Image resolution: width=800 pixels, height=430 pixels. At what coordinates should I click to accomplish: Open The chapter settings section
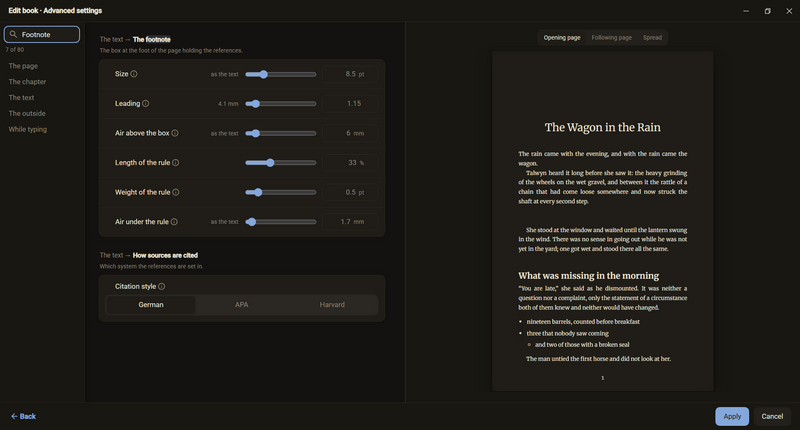[x=27, y=82]
